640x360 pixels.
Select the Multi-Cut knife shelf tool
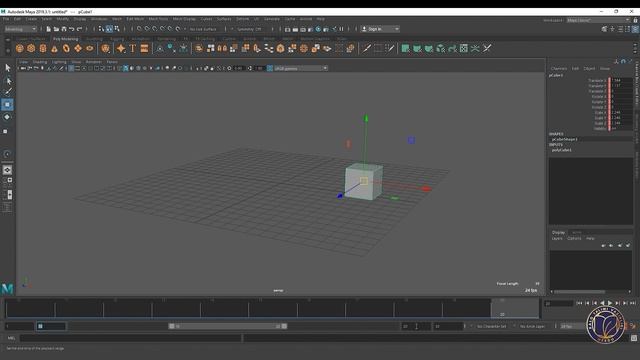pyautogui.click(x=367, y=49)
